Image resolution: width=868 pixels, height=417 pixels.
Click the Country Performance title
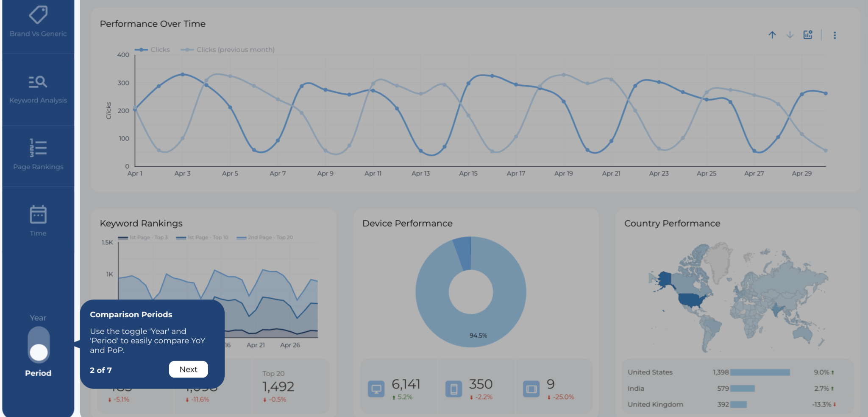pos(672,223)
